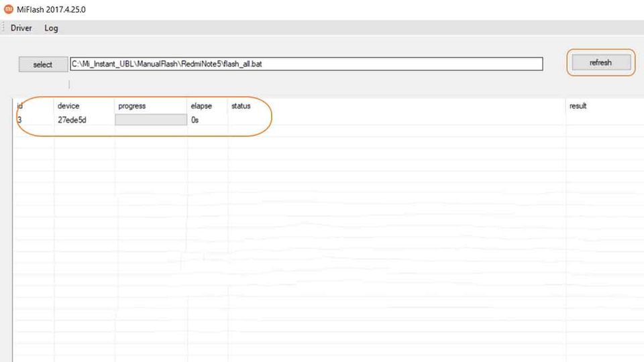Screen dimensions: 644x362
Task: Click the progress bar for device 27ede5d
Action: coord(151,120)
